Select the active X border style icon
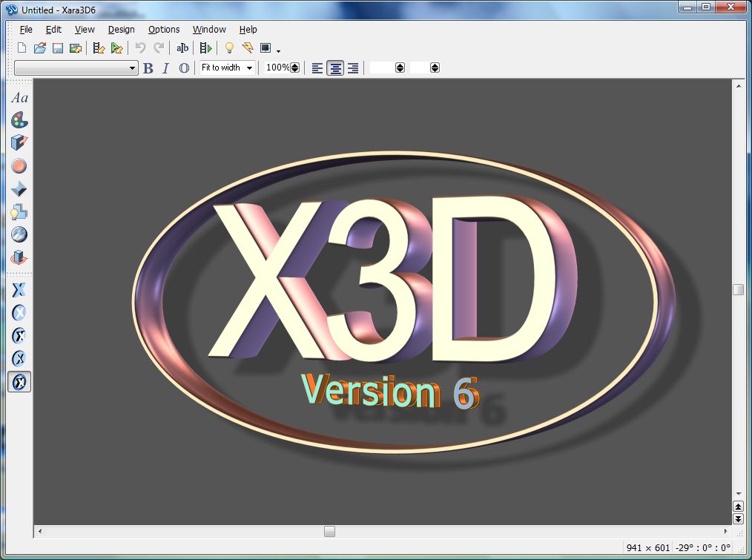The width and height of the screenshot is (752, 560). [x=19, y=382]
